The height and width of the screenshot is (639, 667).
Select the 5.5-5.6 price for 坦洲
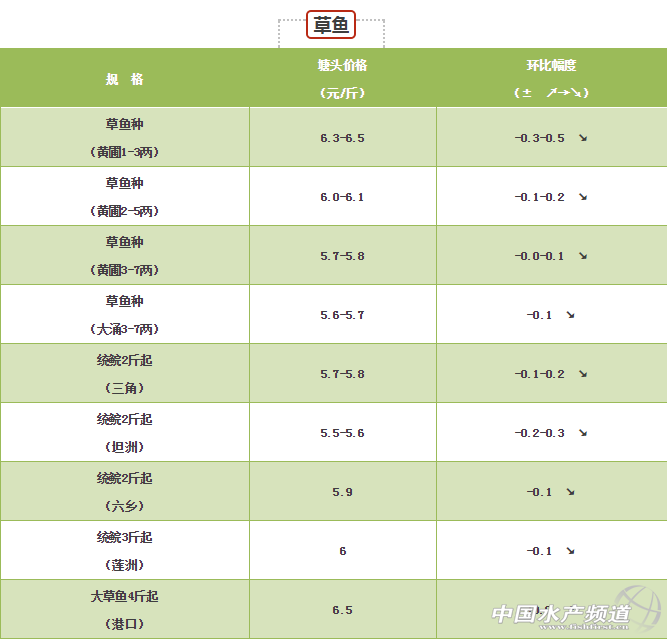[342, 433]
